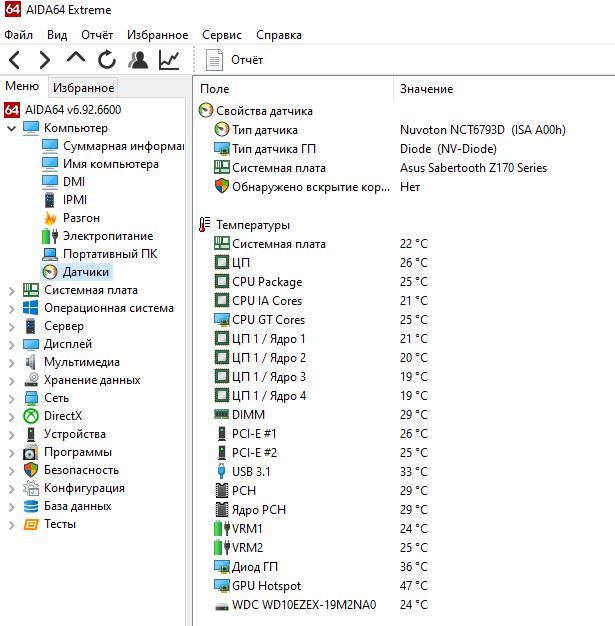Open the Вид menu
Viewport: 615px width, 626px height.
point(57,35)
